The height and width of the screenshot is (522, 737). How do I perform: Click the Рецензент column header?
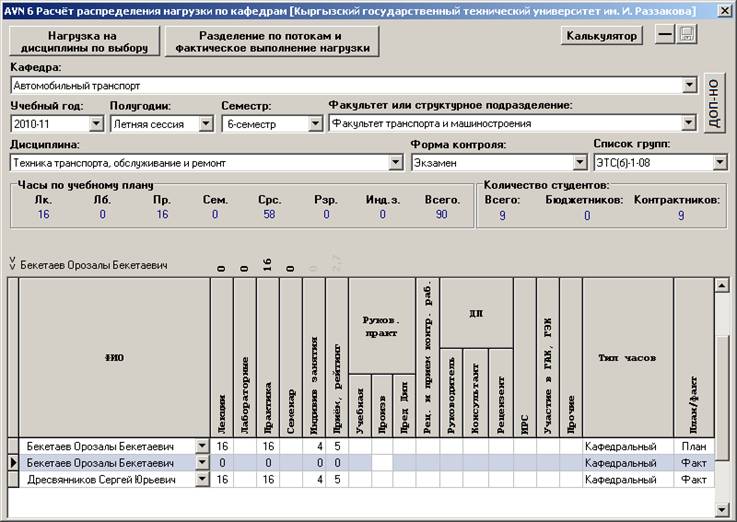click(x=501, y=393)
